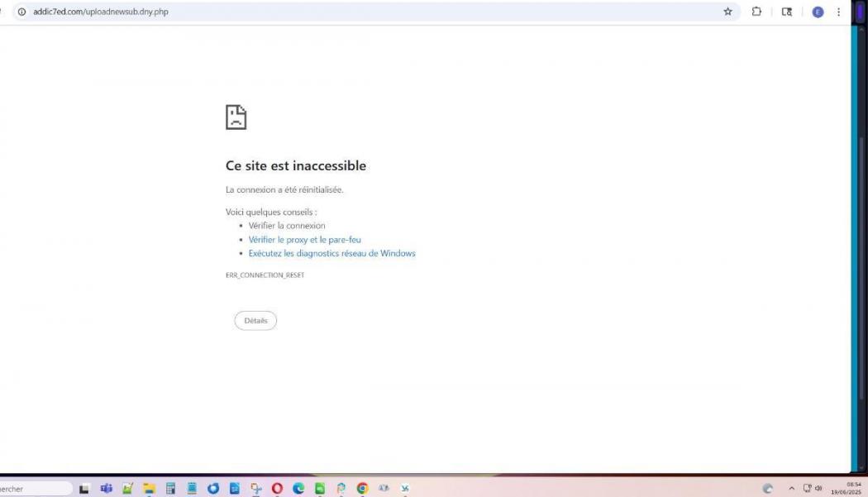Click the Google Lens search icon in toolbar

tap(786, 12)
